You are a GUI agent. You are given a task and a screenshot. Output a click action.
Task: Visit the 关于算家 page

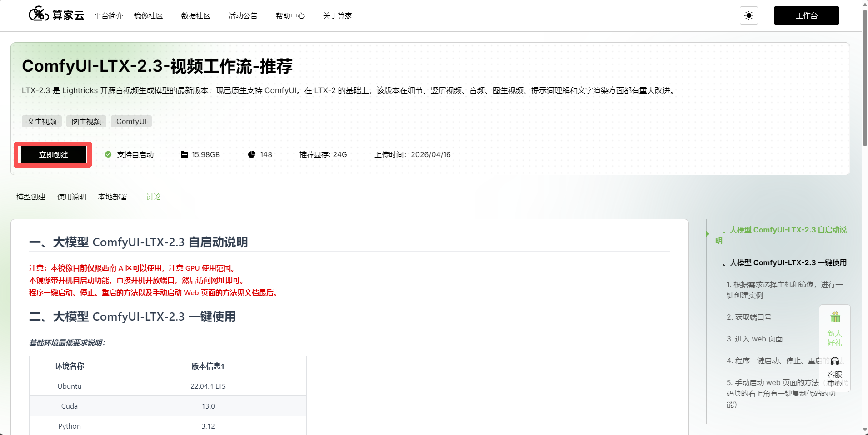pos(338,15)
